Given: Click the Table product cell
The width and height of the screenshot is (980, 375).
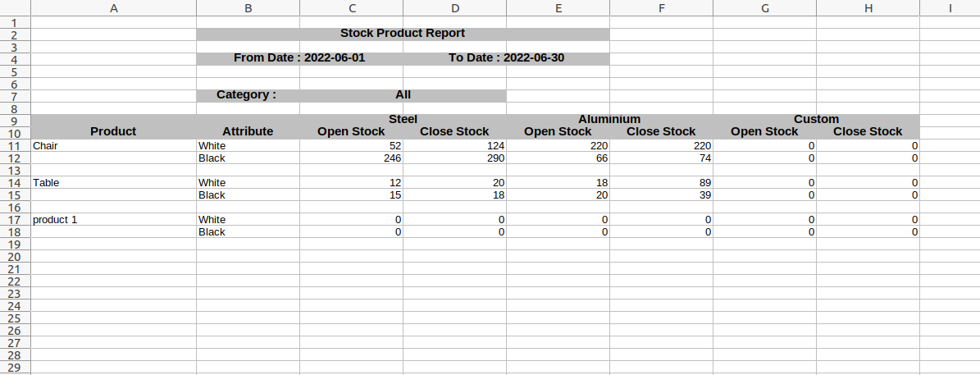Looking at the screenshot, I should [113, 182].
